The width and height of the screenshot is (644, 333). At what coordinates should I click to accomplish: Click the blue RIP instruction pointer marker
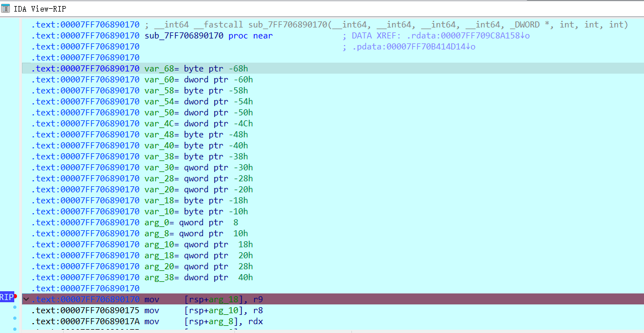coord(7,297)
